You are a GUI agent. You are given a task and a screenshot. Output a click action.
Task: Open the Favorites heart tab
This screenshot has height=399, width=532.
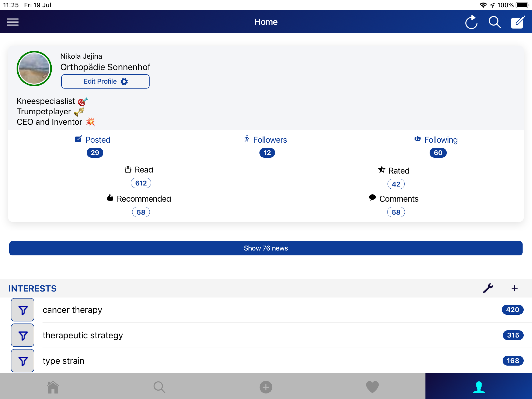click(372, 387)
